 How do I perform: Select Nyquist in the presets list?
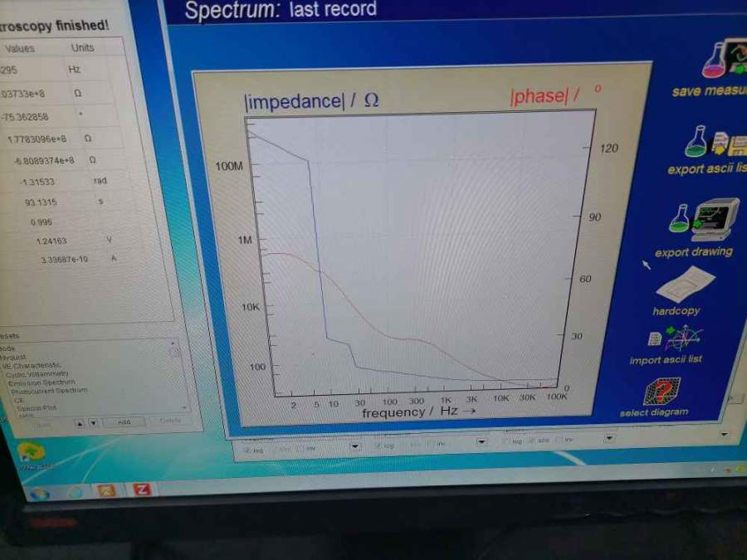tap(13, 357)
